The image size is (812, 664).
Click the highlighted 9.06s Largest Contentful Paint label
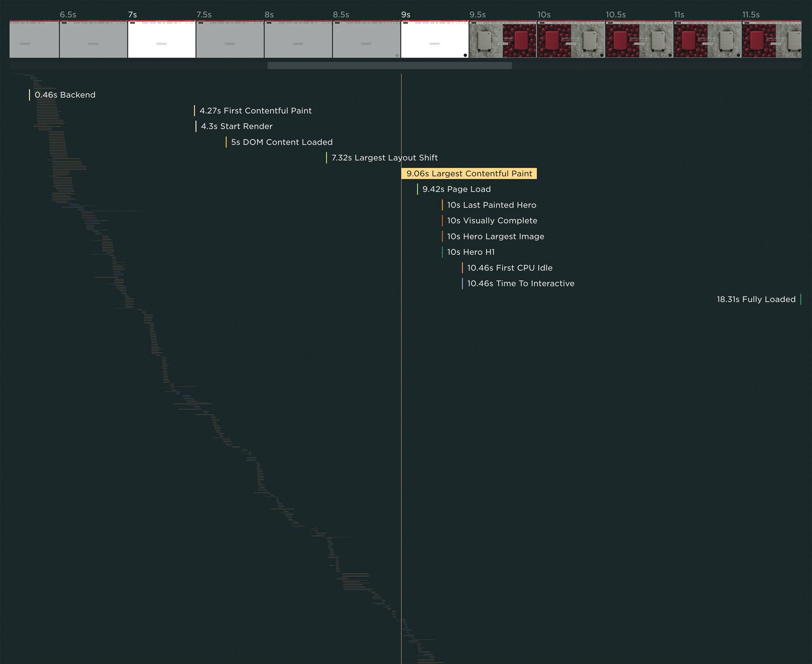tap(469, 174)
